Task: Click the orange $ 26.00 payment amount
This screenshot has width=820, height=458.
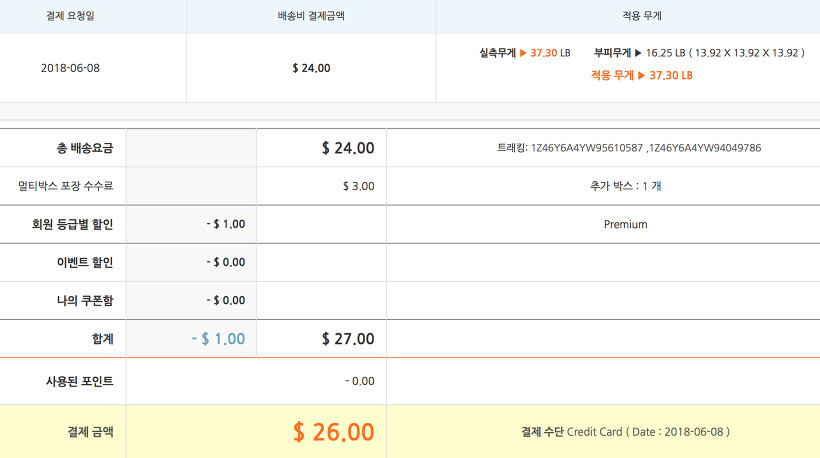Action: (x=333, y=432)
